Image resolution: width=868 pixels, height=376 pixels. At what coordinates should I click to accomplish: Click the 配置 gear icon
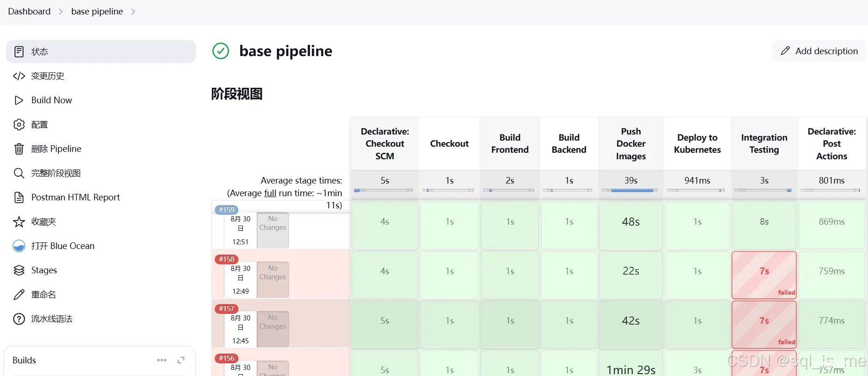pos(19,124)
